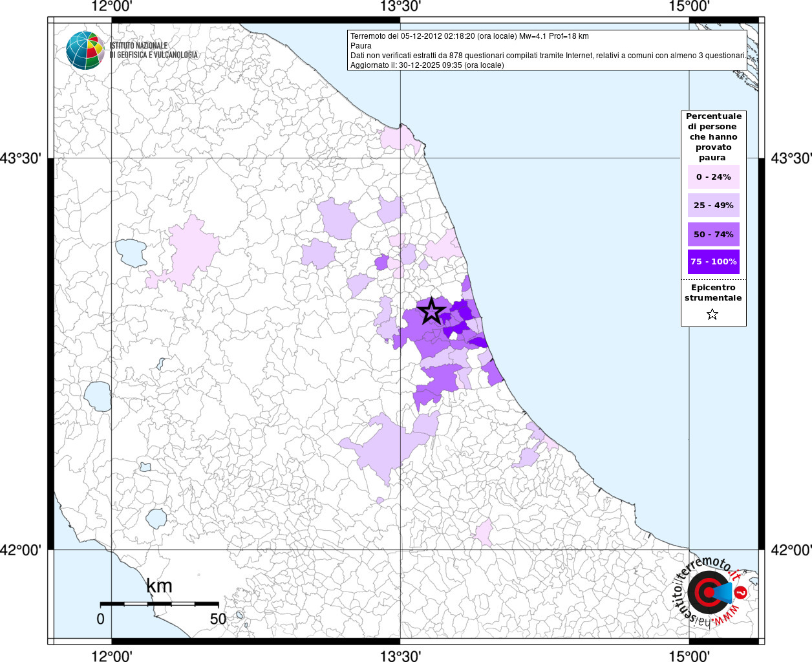
Task: Select the 75 - 100% legend swatch
Action: pos(713,262)
